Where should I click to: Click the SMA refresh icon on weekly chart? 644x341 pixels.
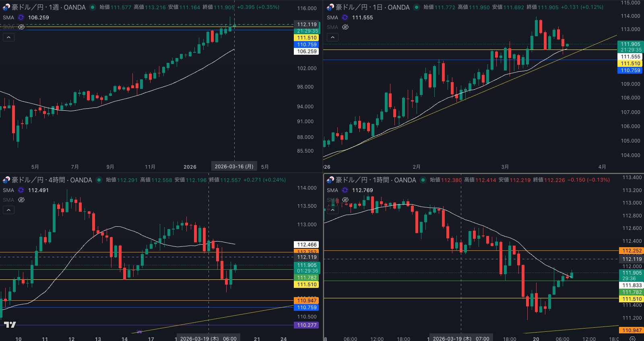(x=21, y=17)
